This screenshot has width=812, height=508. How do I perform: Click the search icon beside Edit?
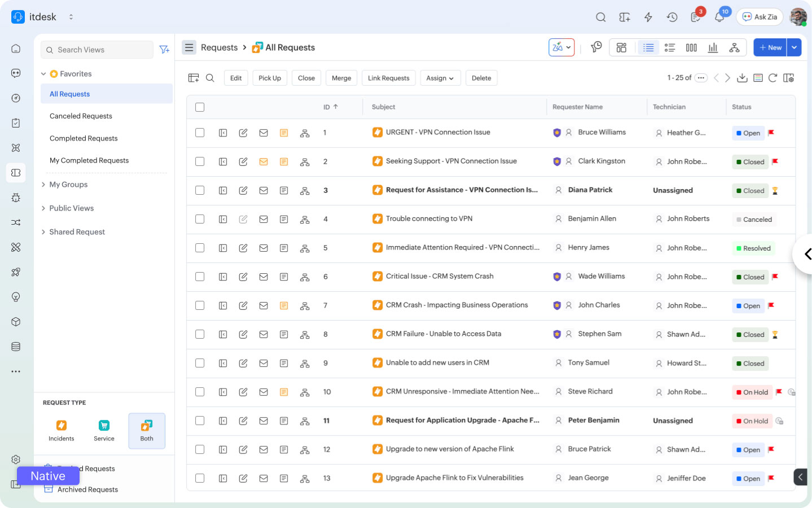coord(210,78)
